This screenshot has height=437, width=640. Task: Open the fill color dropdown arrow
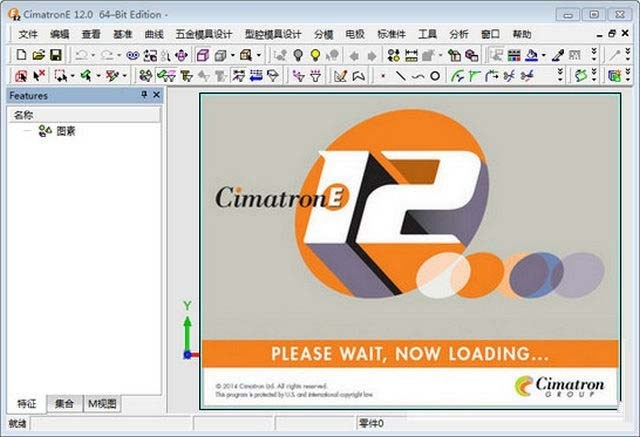[x=544, y=55]
